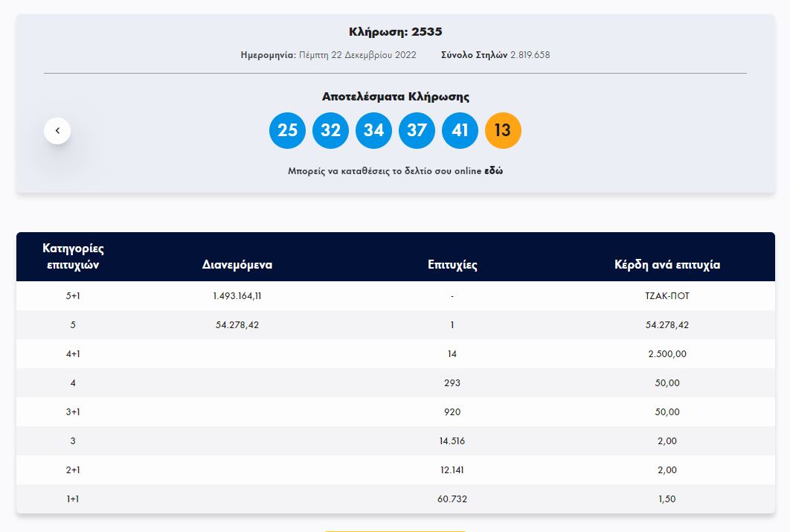790x532 pixels.
Task: Click the "Κατηγορίες επιτυχιών" column header
Action: click(73, 257)
